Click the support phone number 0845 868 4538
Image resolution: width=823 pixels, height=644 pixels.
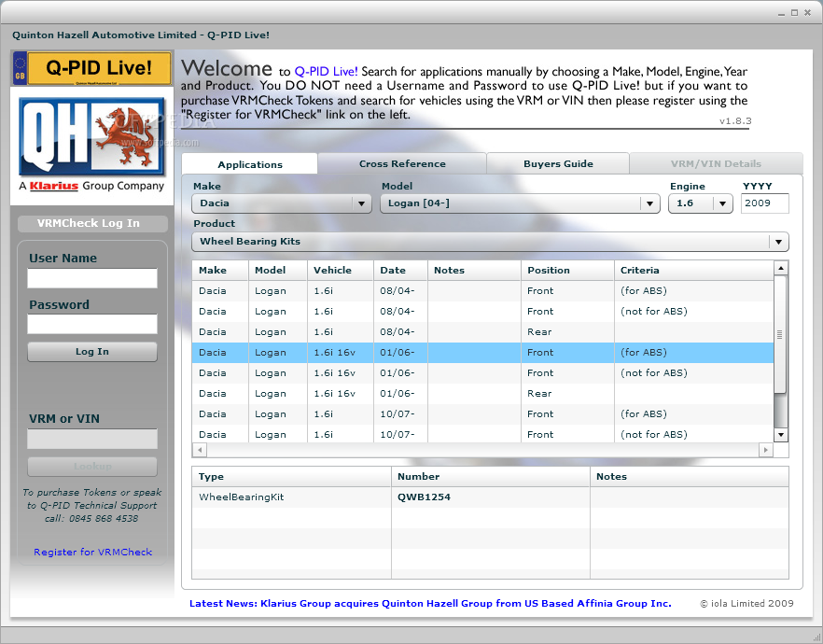pos(104,519)
